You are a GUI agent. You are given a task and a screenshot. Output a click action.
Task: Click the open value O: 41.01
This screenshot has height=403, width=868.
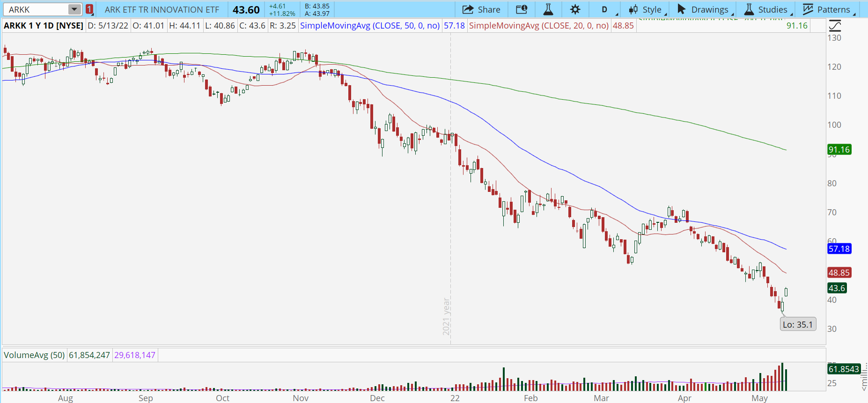point(148,26)
